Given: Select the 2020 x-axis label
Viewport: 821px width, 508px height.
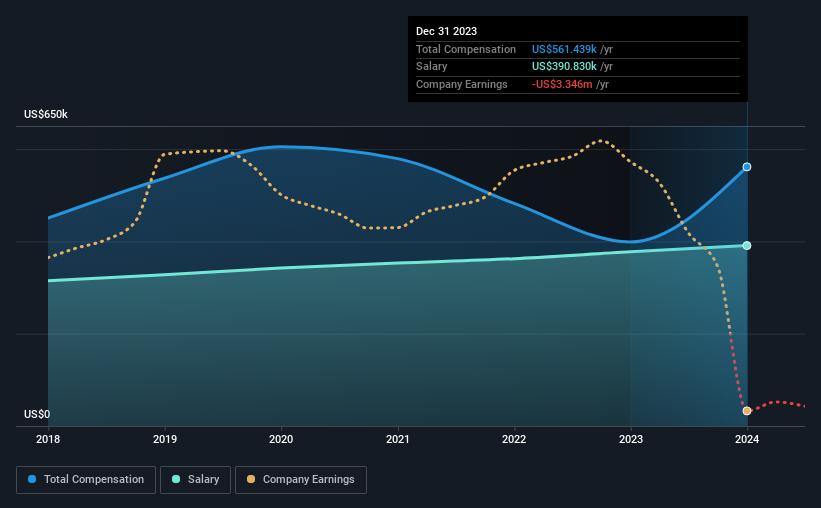Looking at the screenshot, I should [281, 439].
